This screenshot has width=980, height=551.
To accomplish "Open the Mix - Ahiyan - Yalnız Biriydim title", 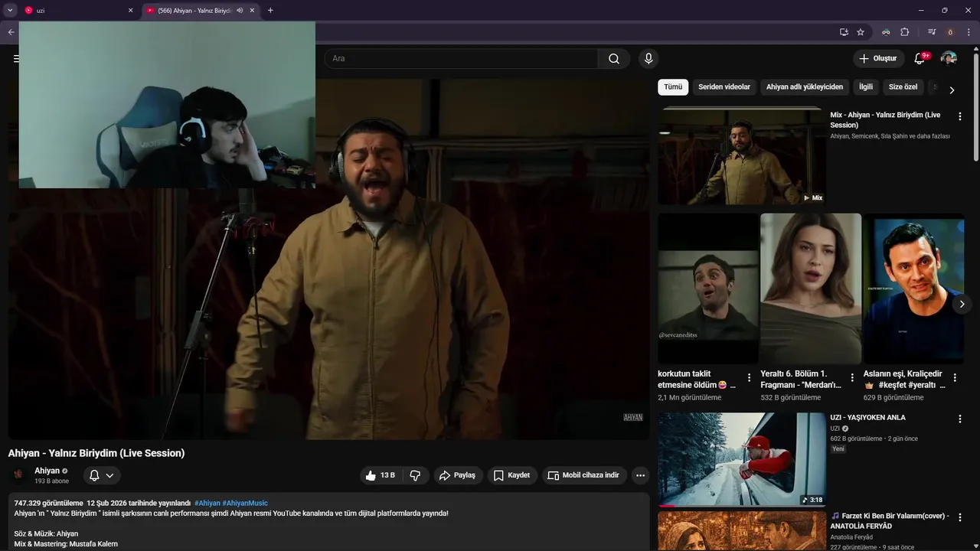I will click(x=885, y=120).
